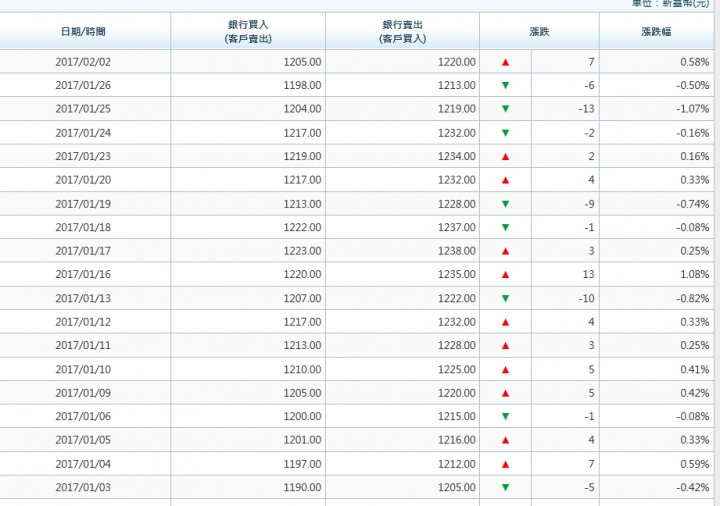Click the 銀行買入 column header
The image size is (720, 506).
click(x=247, y=32)
